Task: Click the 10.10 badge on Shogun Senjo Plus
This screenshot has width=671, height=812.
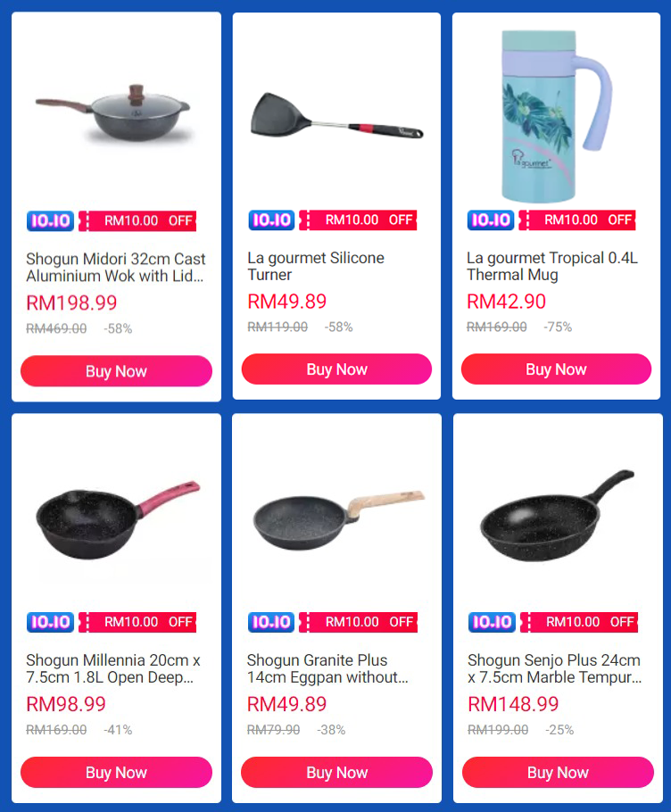Action: 492,622
